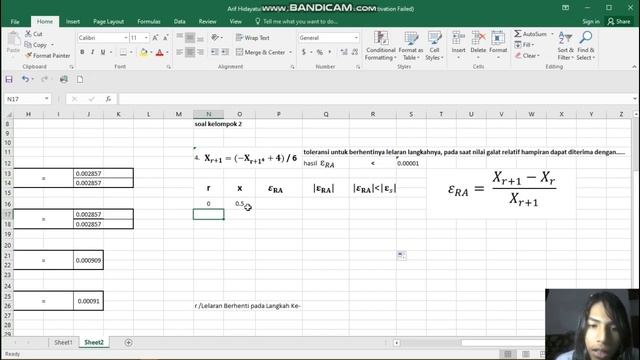Collapse the ribbon with the chevron
Screen dimensions: 640x360
tap(634, 67)
